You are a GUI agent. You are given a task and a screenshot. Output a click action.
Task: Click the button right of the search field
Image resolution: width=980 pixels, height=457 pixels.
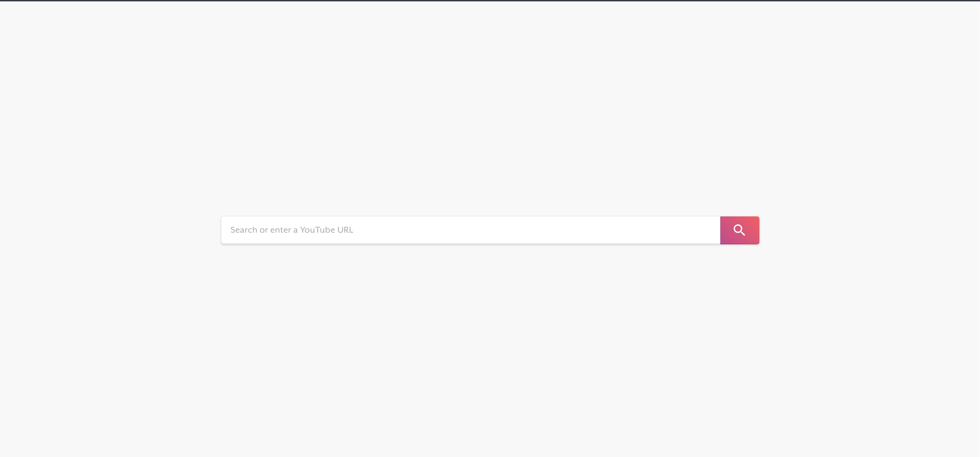tap(740, 230)
